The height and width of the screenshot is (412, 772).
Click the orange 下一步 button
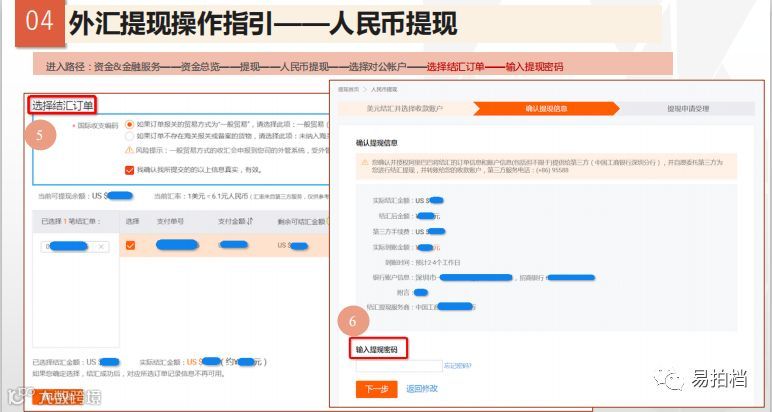377,389
